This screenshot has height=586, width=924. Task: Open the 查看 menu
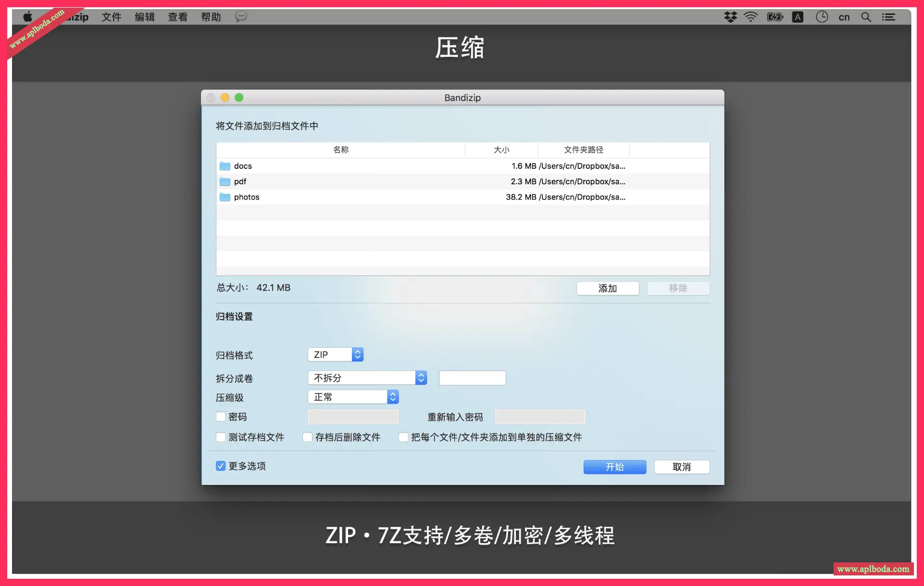coord(177,17)
